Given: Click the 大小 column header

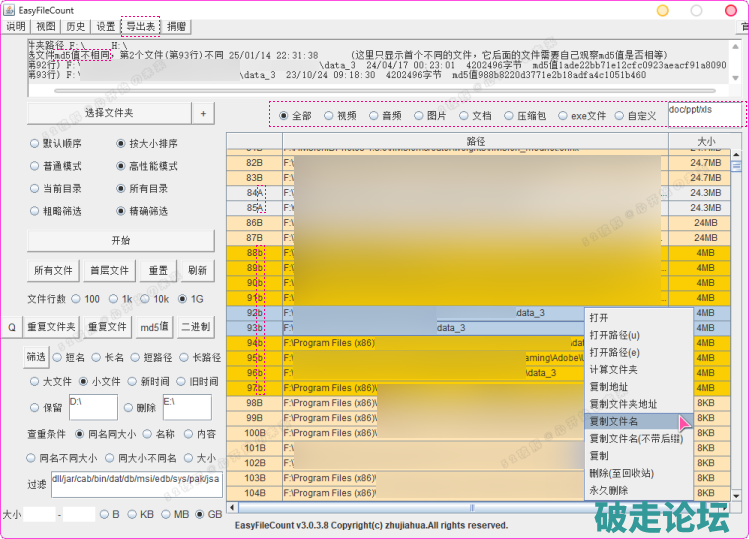Looking at the screenshot, I should 705,142.
